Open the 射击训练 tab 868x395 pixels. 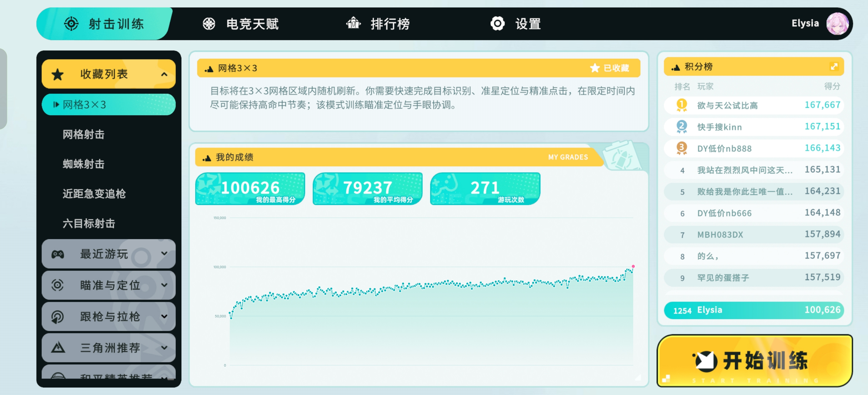[105, 24]
